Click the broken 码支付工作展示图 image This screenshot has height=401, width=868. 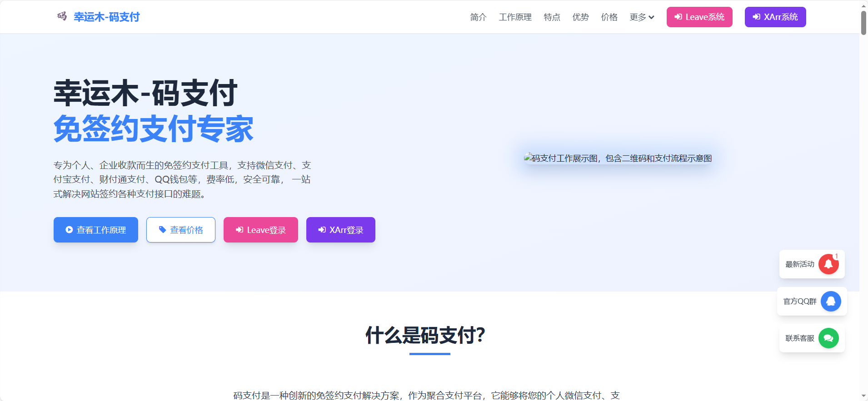click(618, 158)
